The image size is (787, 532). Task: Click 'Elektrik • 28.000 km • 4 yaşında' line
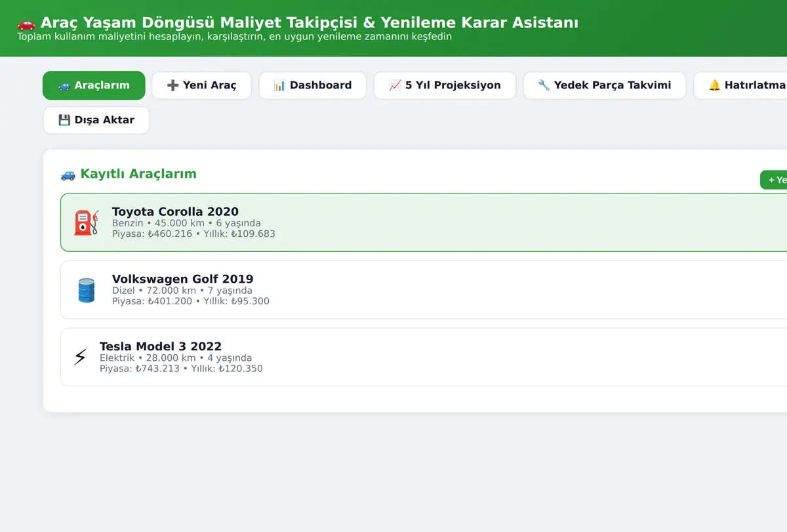point(176,358)
